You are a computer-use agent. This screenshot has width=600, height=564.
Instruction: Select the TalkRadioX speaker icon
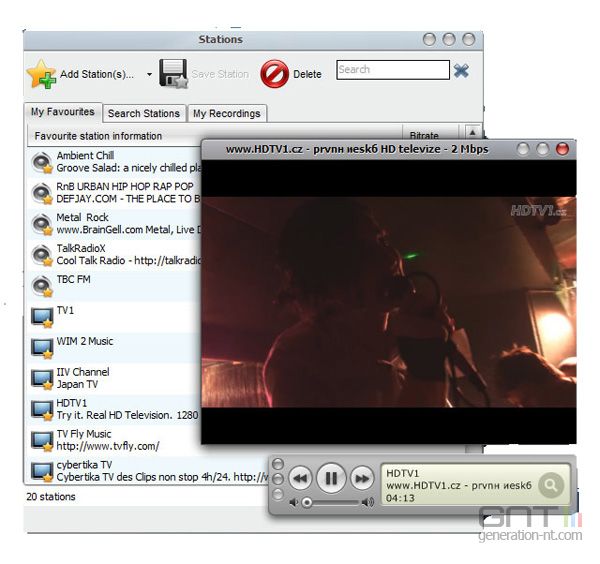pos(42,256)
